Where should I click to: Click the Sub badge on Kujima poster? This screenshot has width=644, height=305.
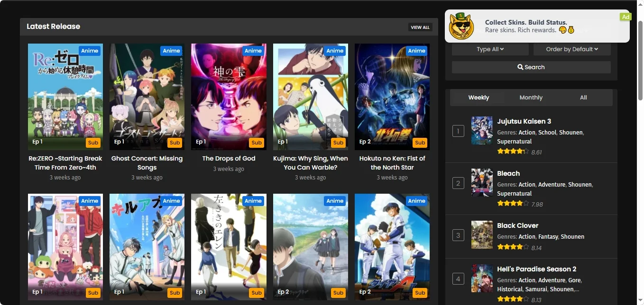click(338, 143)
